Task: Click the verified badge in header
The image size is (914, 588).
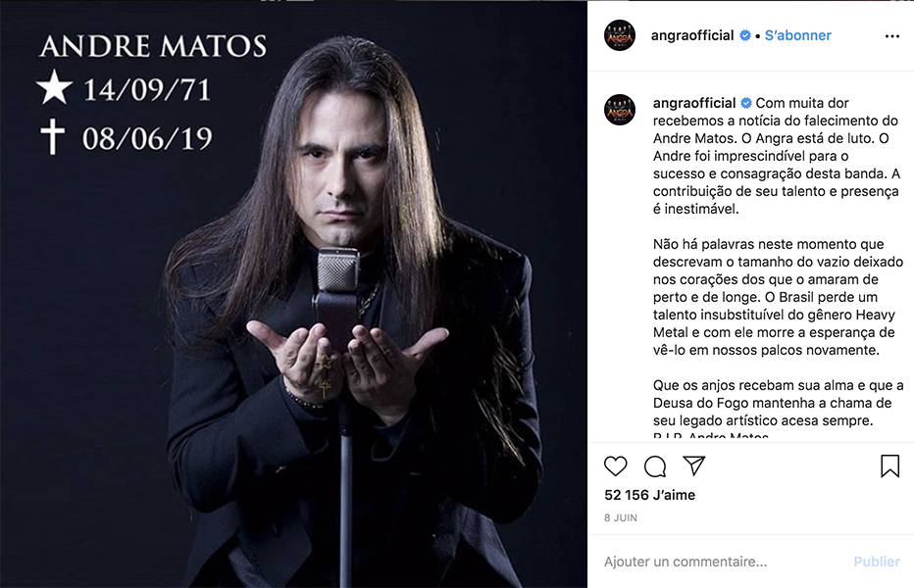Action: 745,35
